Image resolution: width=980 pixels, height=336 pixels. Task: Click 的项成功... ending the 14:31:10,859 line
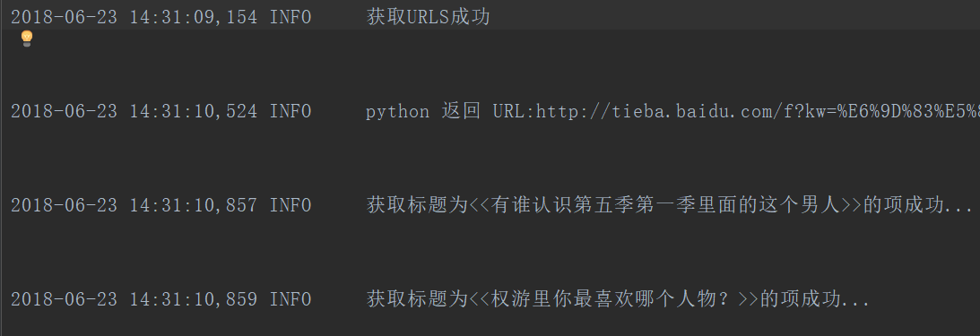tap(814, 298)
